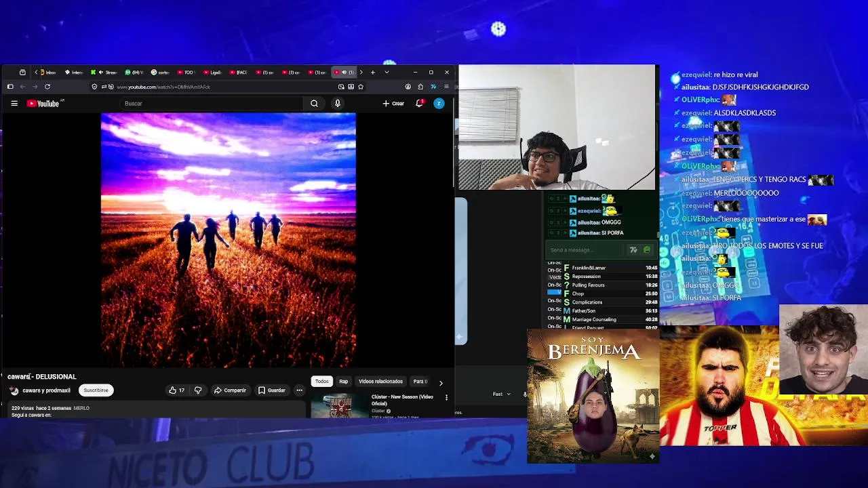Open the green emoji picker in chat

point(646,250)
